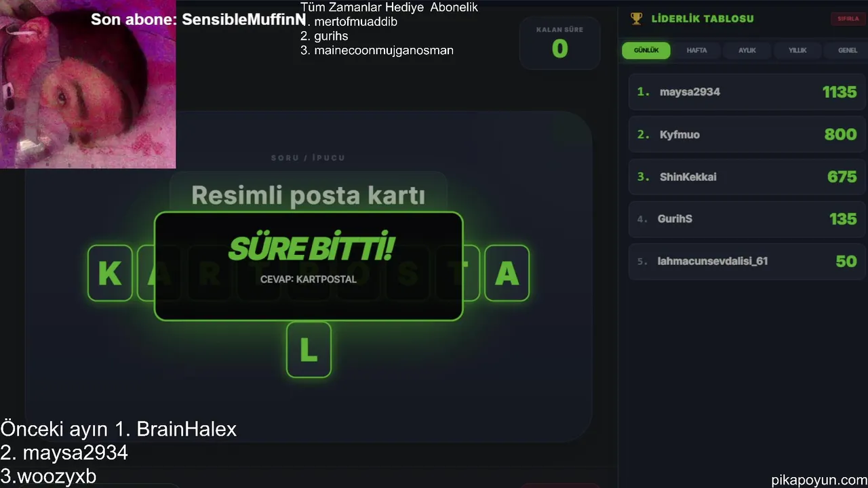The image size is (868, 488).
Task: Click the Süre Bitti popup message
Action: tap(309, 266)
